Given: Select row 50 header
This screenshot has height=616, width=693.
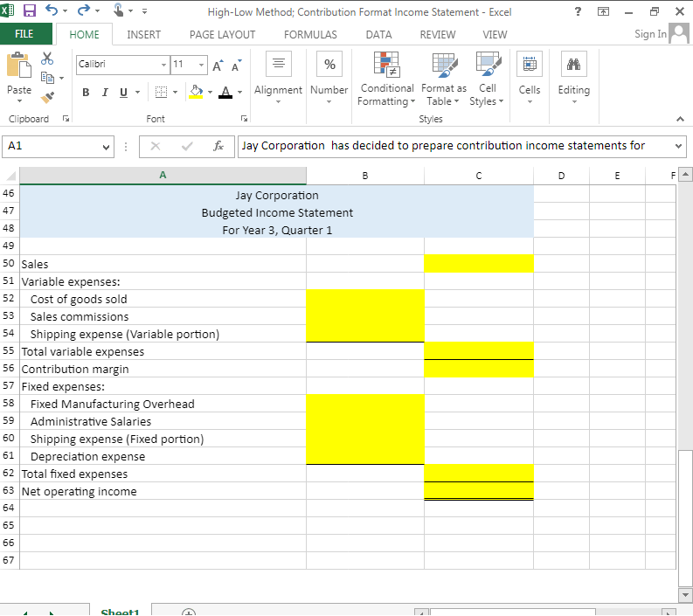Looking at the screenshot, I should click(10, 263).
